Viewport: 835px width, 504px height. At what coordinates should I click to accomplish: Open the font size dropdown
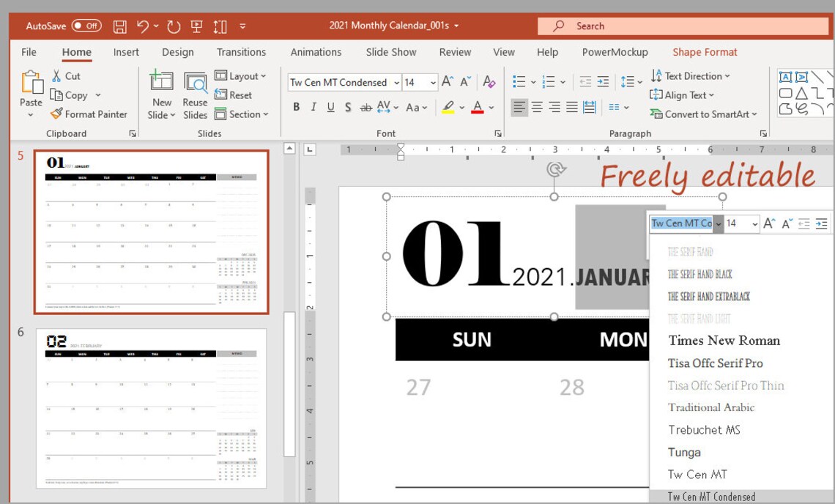point(434,82)
